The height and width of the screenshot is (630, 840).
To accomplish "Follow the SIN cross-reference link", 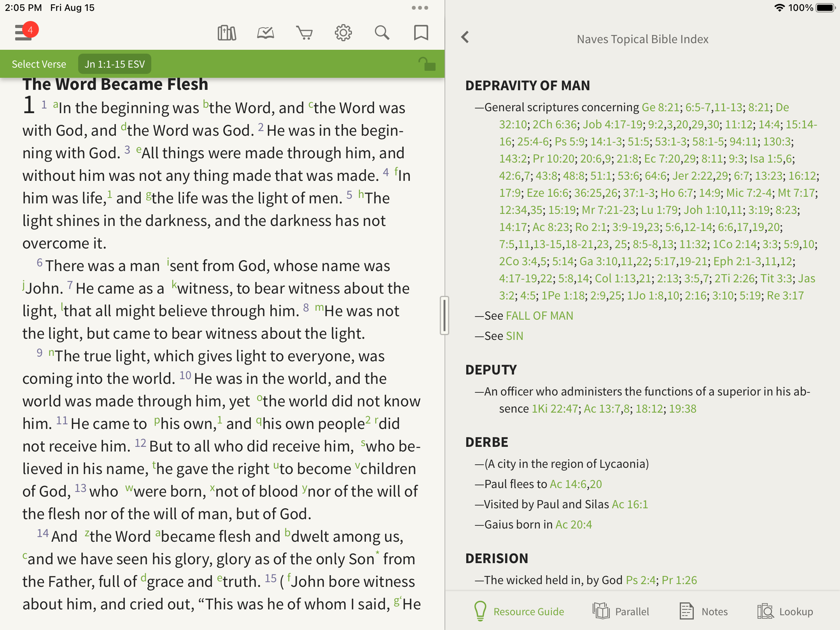I will 514,336.
